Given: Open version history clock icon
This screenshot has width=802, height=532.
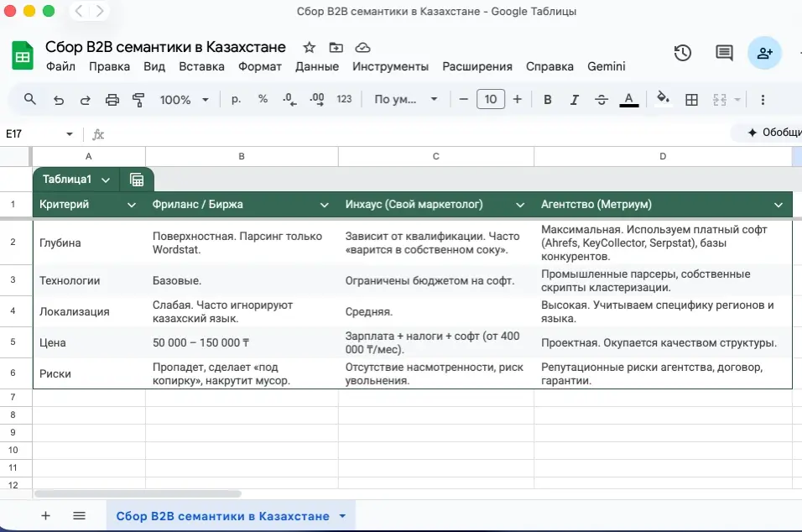Looking at the screenshot, I should [683, 53].
